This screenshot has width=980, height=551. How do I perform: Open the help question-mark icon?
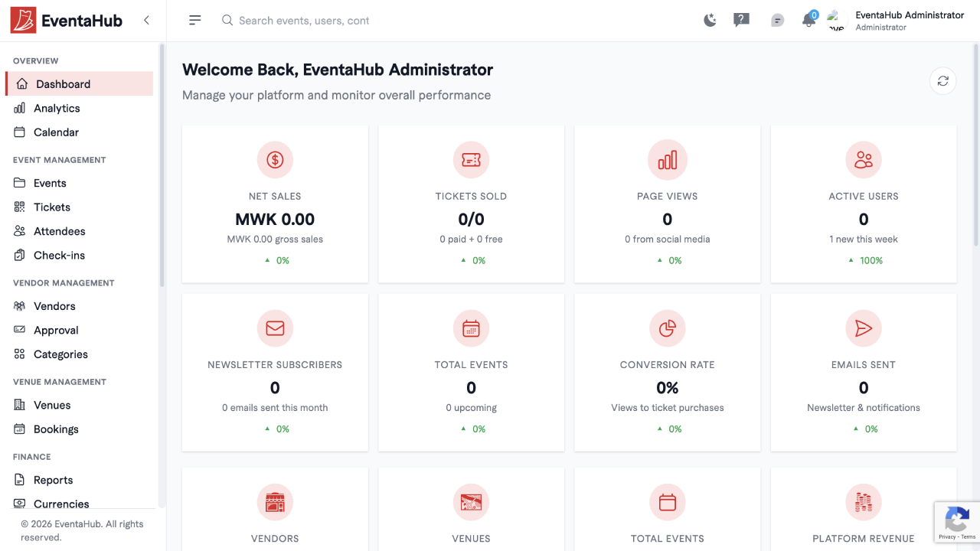[741, 21]
